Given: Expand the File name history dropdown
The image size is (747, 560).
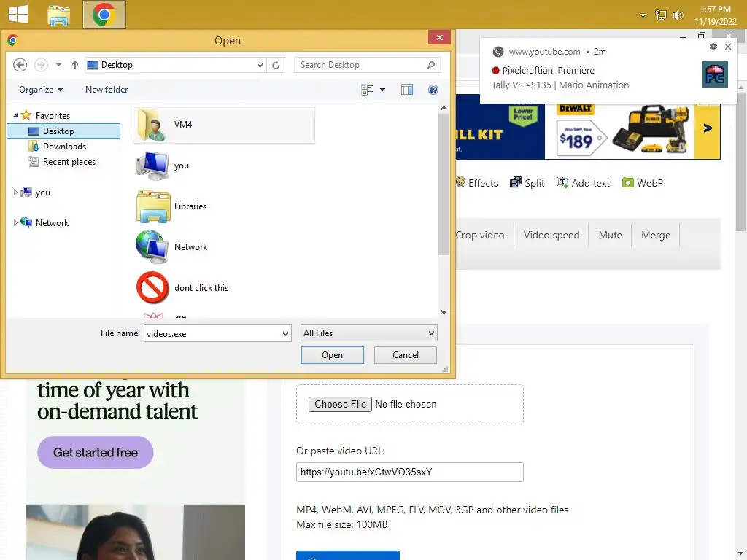Looking at the screenshot, I should tap(285, 333).
